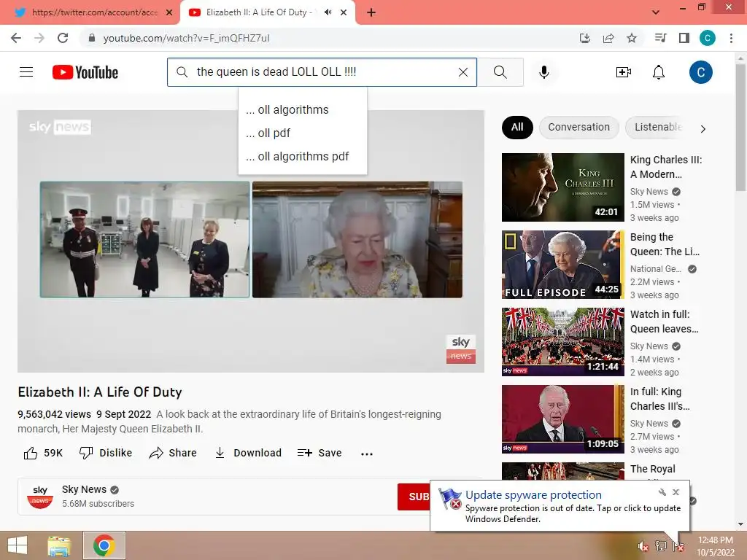Open the Sky News channel avatar
Screen dimensions: 747x560
(x=40, y=496)
